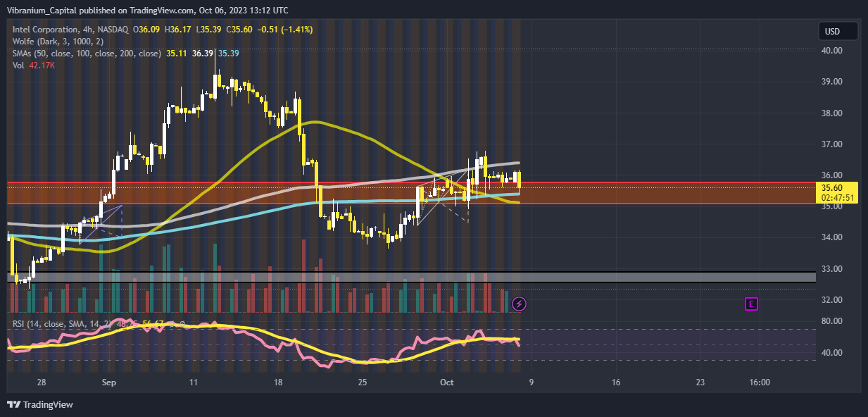Click the TradingView logo

pyautogui.click(x=40, y=404)
